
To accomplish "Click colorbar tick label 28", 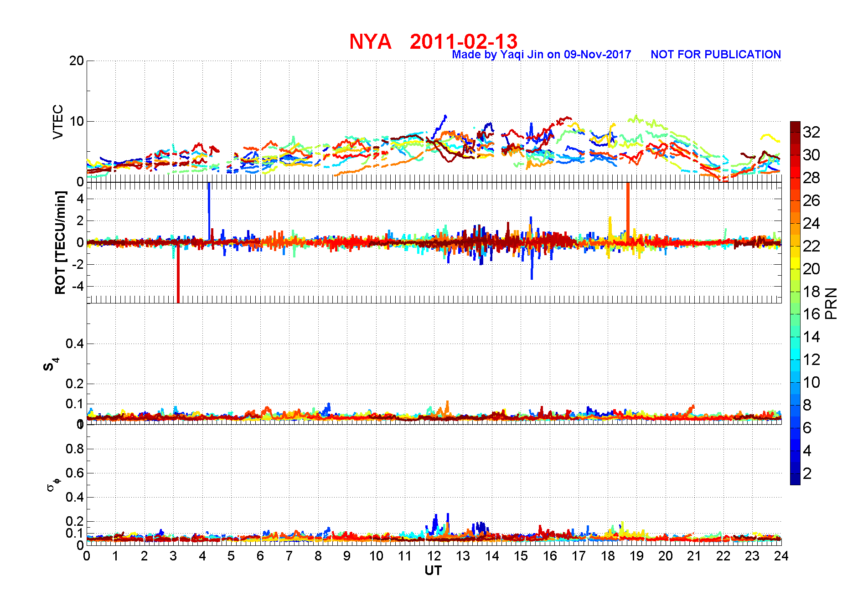I will click(811, 178).
